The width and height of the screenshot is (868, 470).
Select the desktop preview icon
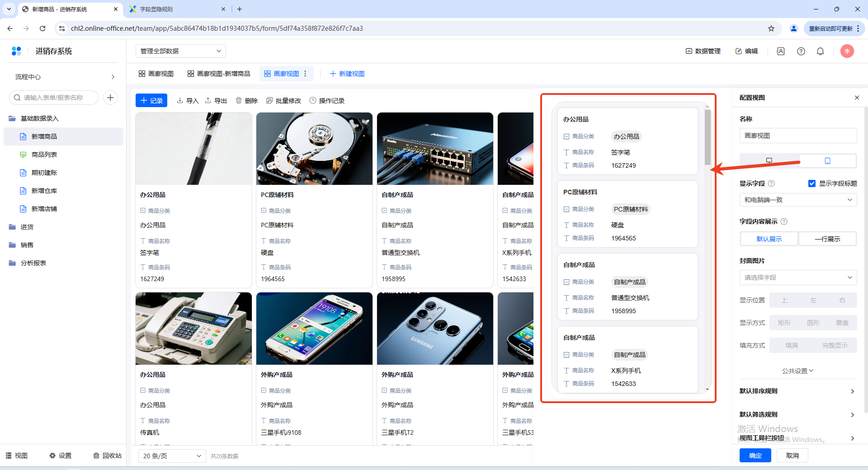pyautogui.click(x=769, y=161)
